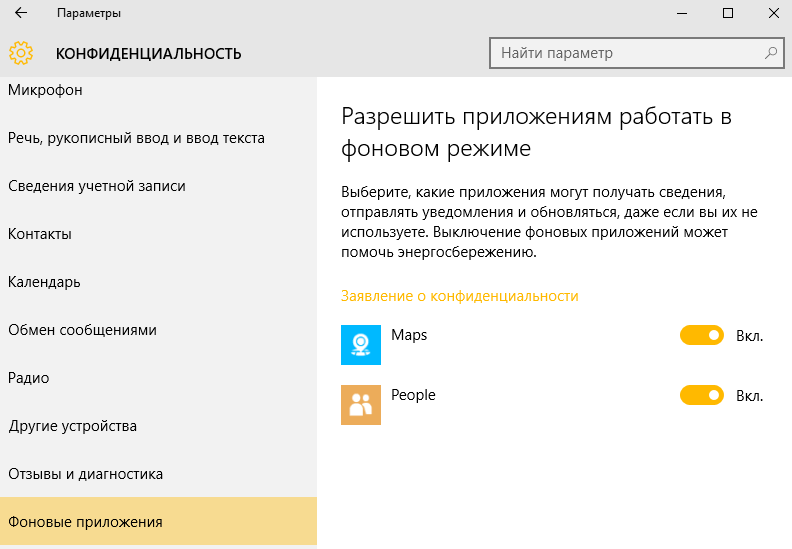The height and width of the screenshot is (549, 792).
Task: Click the Maps app icon
Action: [x=361, y=345]
